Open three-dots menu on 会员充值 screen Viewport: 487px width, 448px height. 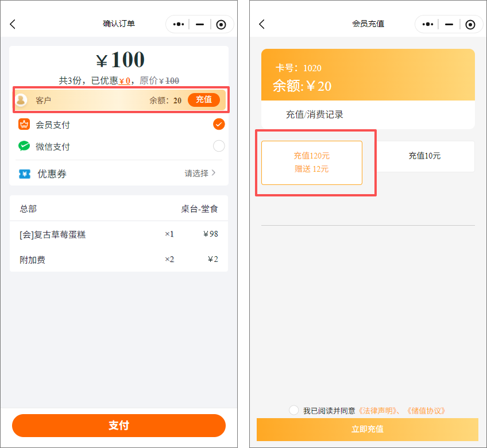point(428,24)
